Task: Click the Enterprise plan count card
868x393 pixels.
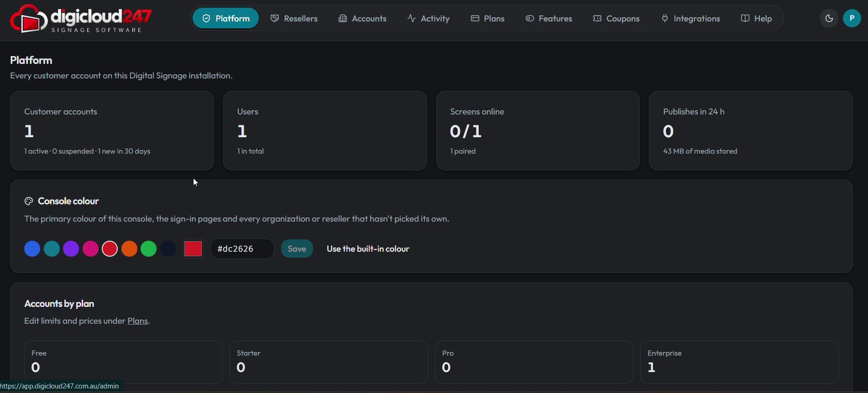Action: (739, 362)
